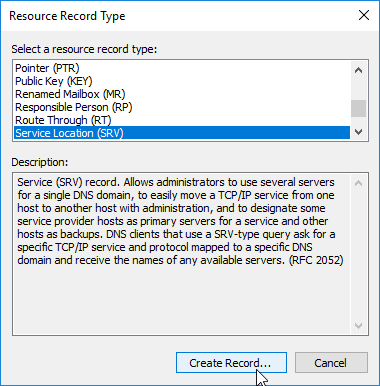Click the record type list scrollbar thumb
The height and width of the screenshot is (386, 380).
[x=359, y=108]
